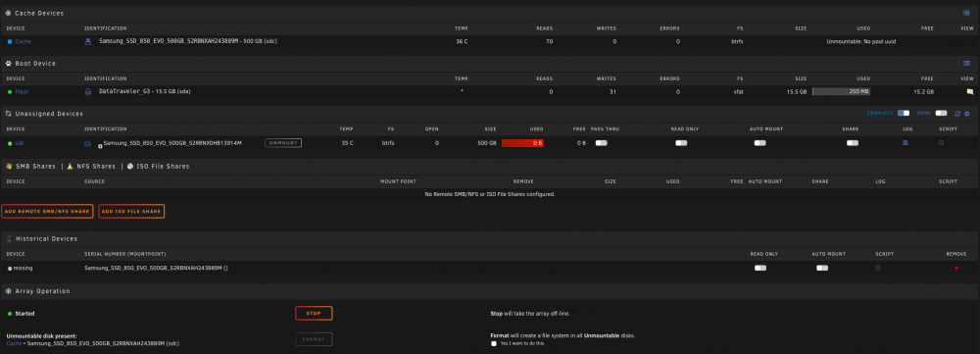The height and width of the screenshot is (354, 980).
Task: Click ADD ISO FILE SHARE button
Action: (131, 212)
